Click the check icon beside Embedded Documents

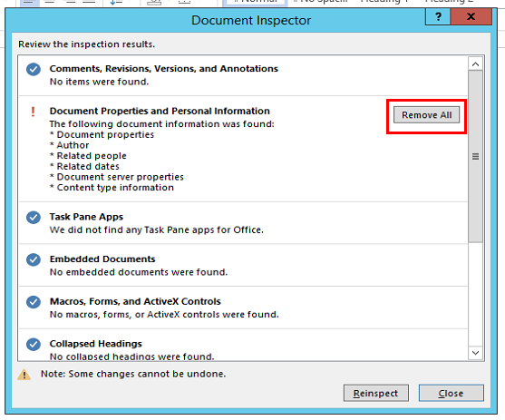coord(34,259)
